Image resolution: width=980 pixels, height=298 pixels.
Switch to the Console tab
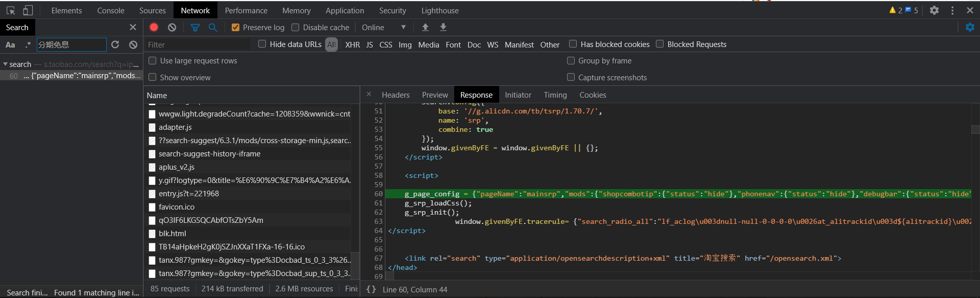pyautogui.click(x=111, y=10)
